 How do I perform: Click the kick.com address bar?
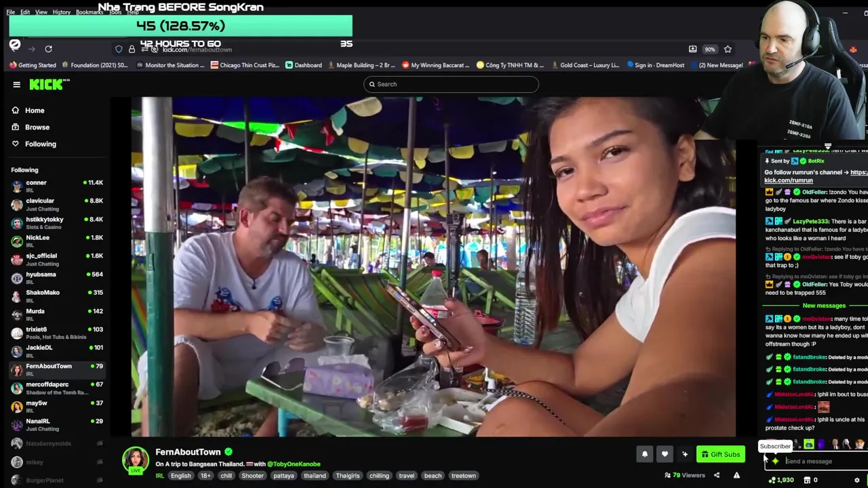(x=197, y=49)
